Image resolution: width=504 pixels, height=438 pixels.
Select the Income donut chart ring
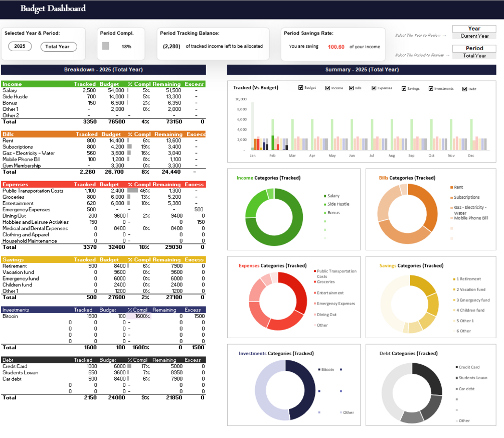coord(274,217)
